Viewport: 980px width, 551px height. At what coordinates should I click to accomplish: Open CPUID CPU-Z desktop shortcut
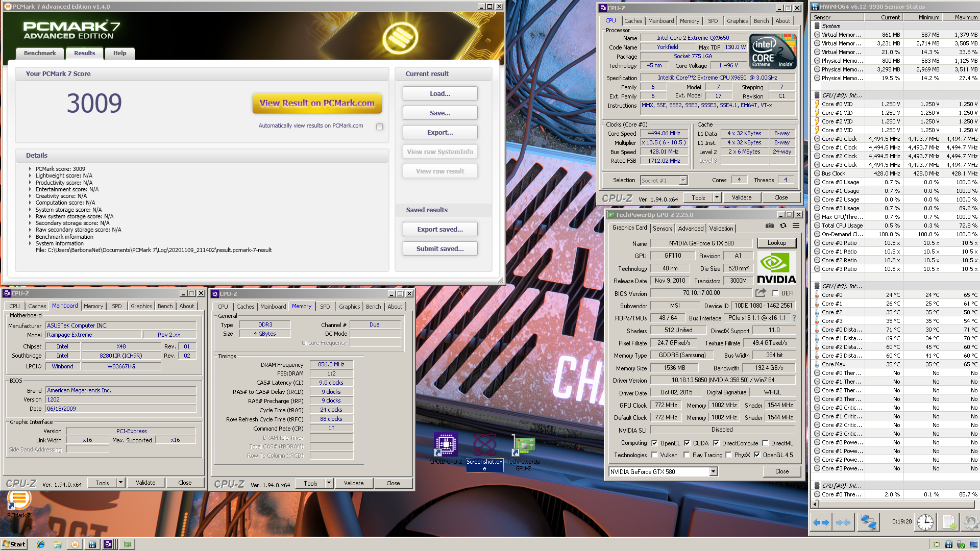[446, 448]
